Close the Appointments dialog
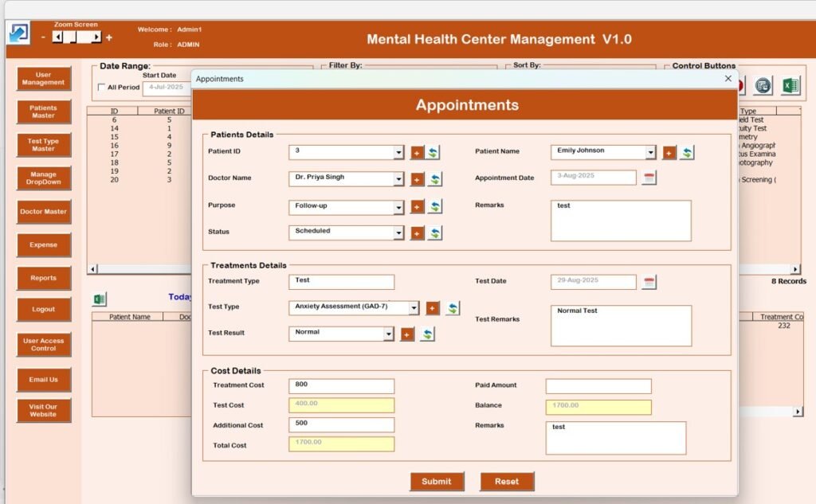 coord(728,79)
